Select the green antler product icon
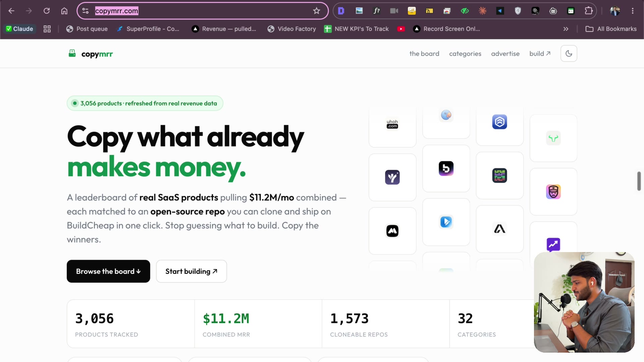This screenshot has width=644, height=362. 553,138
